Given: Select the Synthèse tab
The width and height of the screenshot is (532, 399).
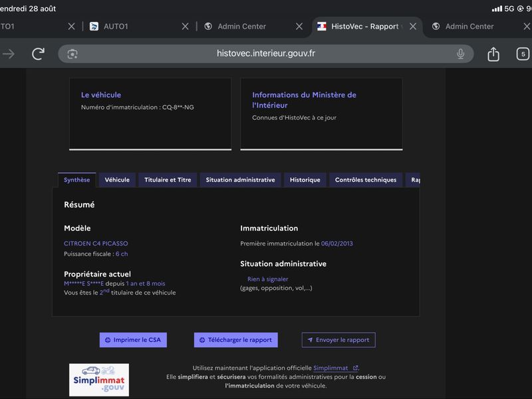Looking at the screenshot, I should tap(77, 180).
